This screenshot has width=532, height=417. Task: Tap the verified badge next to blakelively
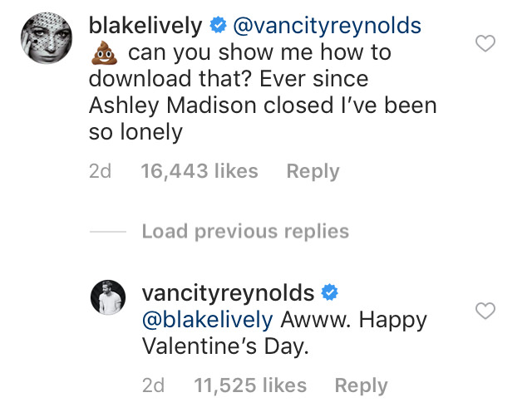pyautogui.click(x=218, y=25)
